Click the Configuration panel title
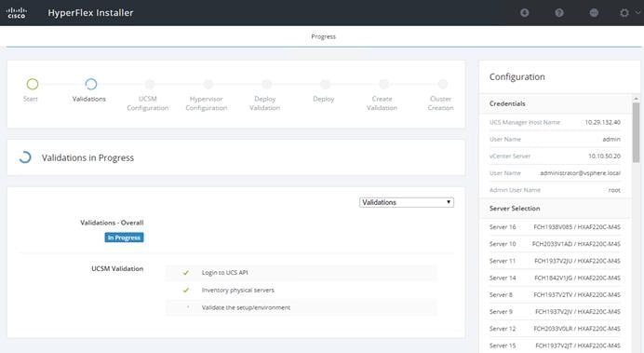 517,77
